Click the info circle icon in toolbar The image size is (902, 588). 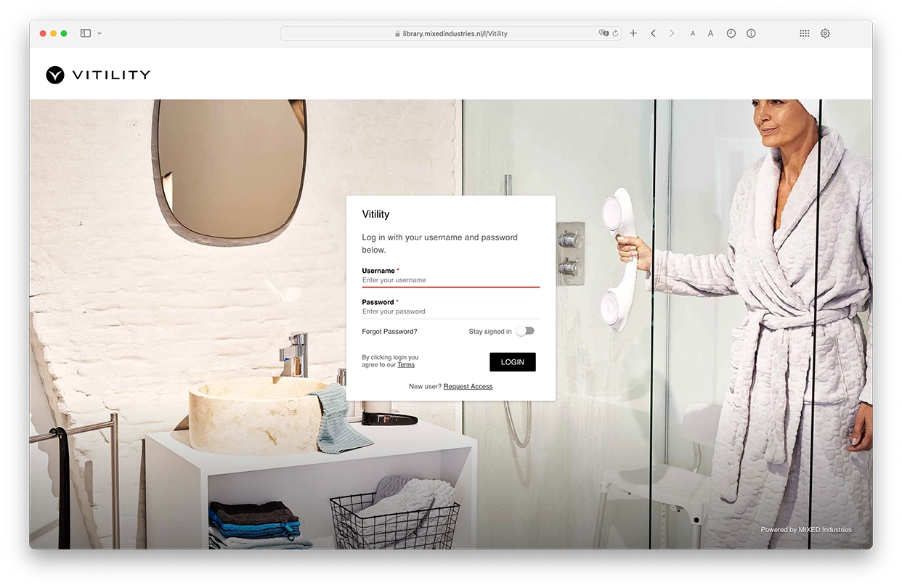coord(751,33)
